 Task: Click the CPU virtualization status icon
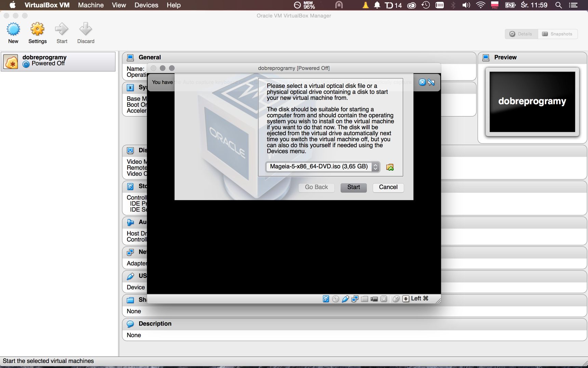tap(384, 299)
